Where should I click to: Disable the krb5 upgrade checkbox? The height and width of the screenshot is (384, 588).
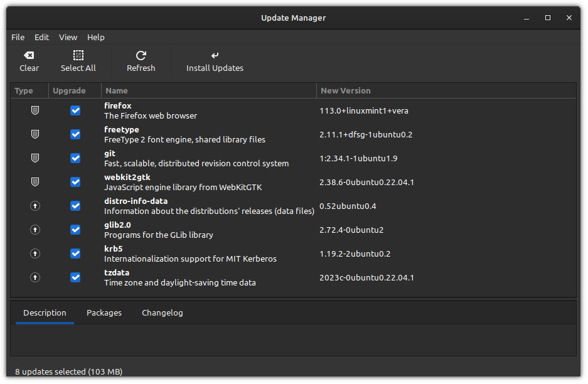pos(75,253)
